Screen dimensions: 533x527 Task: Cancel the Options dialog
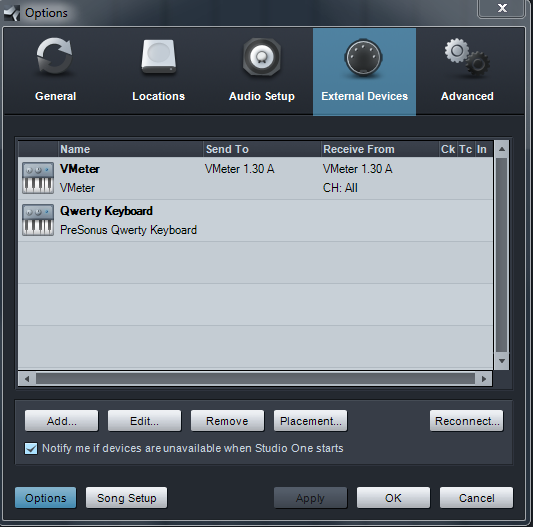(476, 498)
